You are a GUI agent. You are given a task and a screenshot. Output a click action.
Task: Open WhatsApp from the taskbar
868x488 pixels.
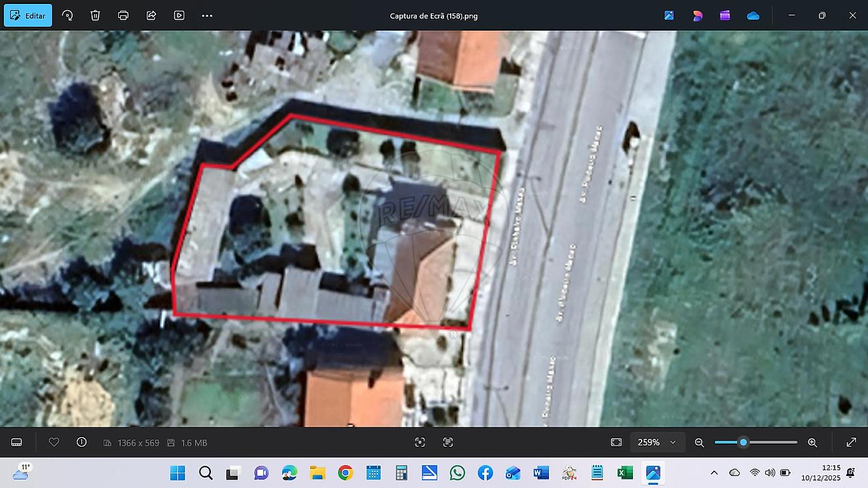[457, 473]
